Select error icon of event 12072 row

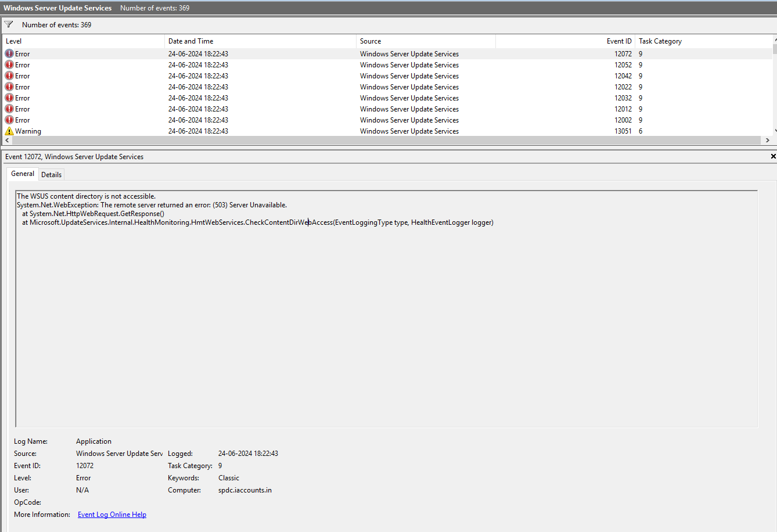point(9,53)
